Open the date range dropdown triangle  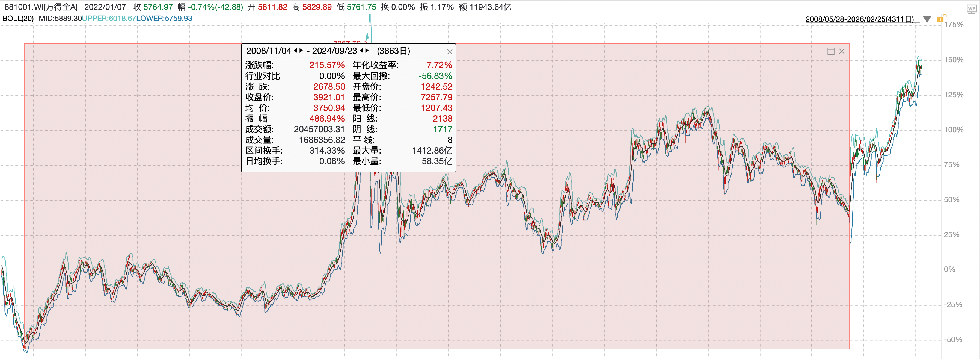pos(927,19)
